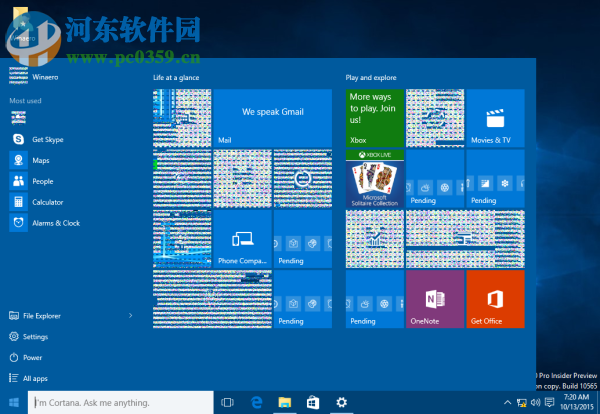Open the Mail tile
600x414 pixels.
[272, 118]
